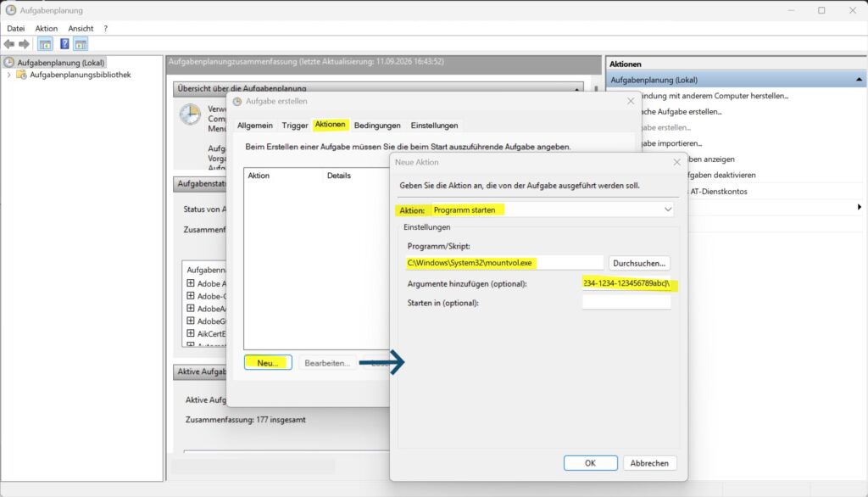The height and width of the screenshot is (497, 868).
Task: Click the Aktive Aufgaben section header
Action: coord(202,371)
